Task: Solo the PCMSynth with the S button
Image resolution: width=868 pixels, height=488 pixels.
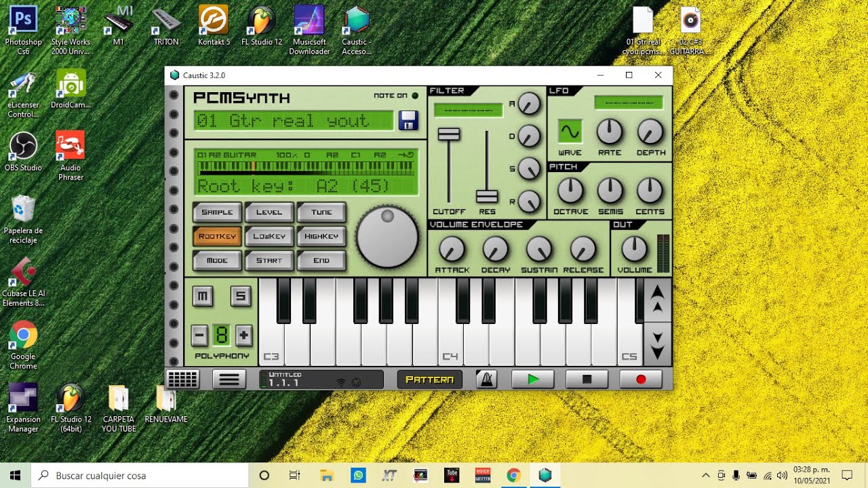Action: tap(241, 296)
